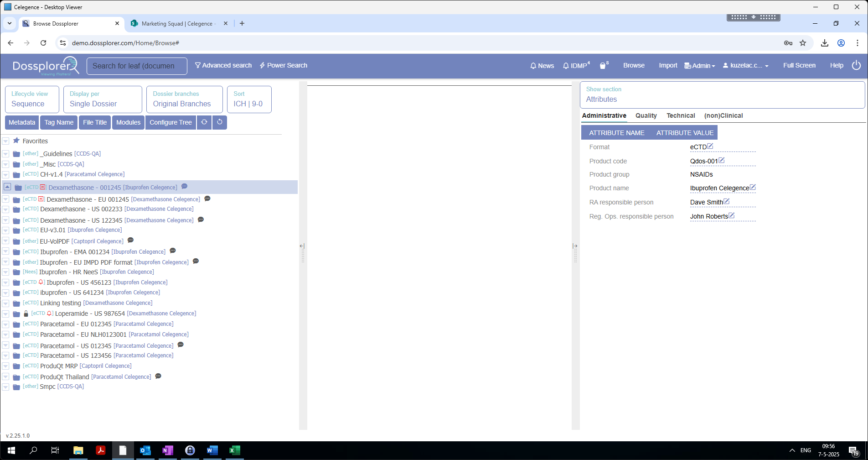
Task: Bookmark this page with the star icon
Action: pyautogui.click(x=803, y=43)
